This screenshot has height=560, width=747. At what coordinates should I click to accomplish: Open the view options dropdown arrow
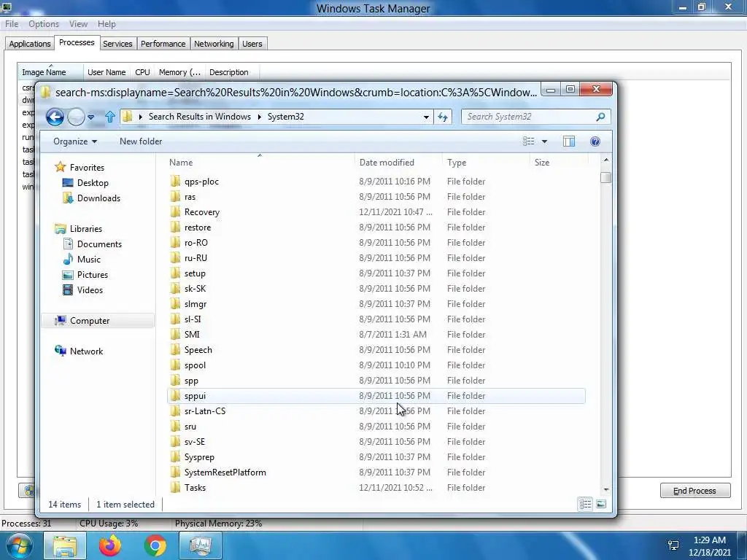point(544,141)
